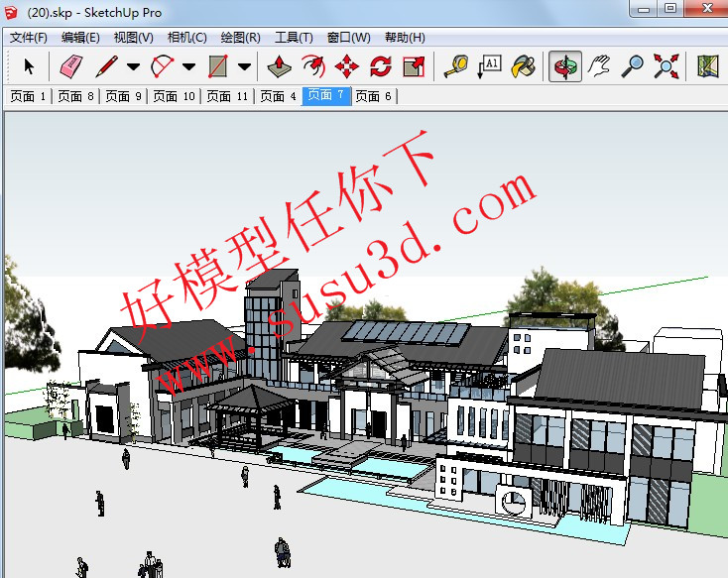Activate the Arc drawing tool
Image resolution: width=728 pixels, height=578 pixels.
click(163, 66)
